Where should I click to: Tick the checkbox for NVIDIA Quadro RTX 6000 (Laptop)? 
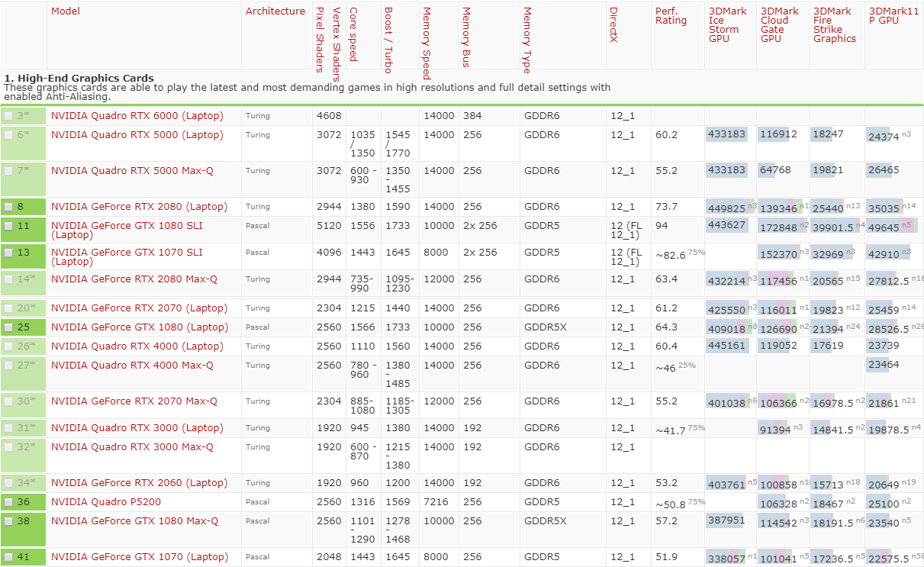coord(8,116)
